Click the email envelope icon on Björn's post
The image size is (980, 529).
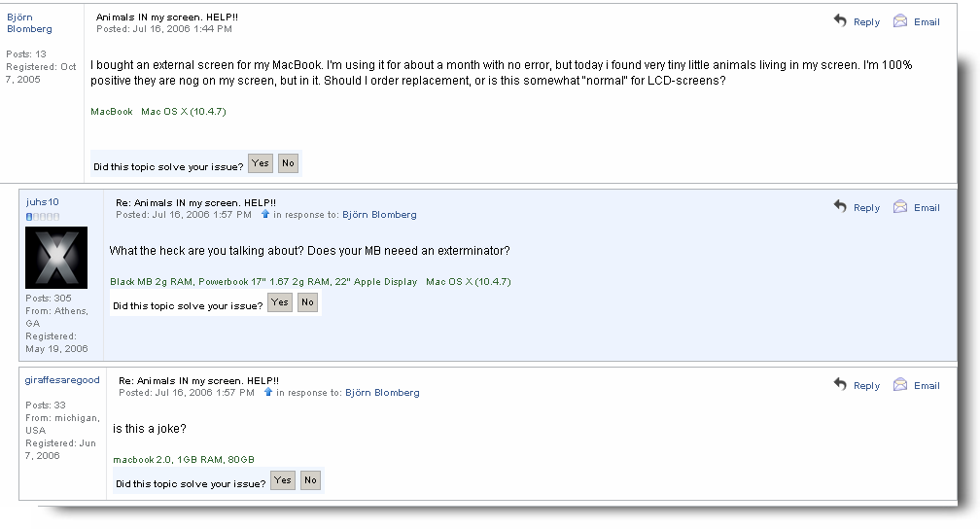(x=900, y=20)
